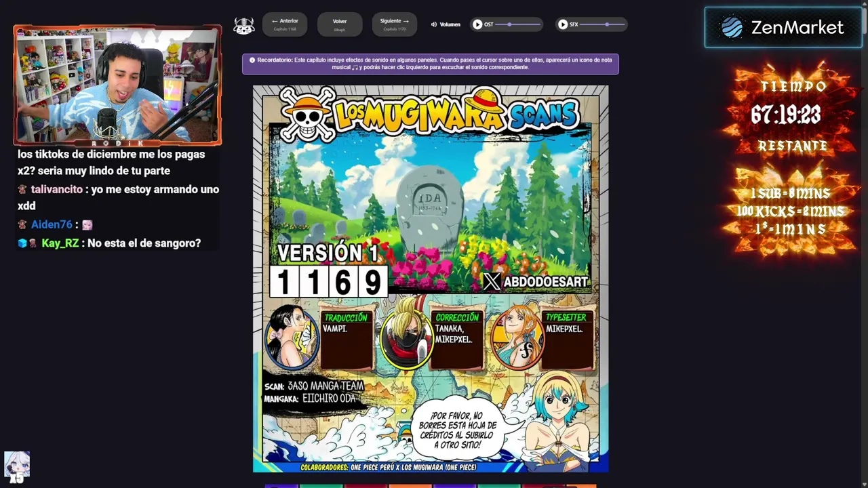Click the 1 SUB = 8 MINS text
This screenshot has width=868, height=488.
790,194
